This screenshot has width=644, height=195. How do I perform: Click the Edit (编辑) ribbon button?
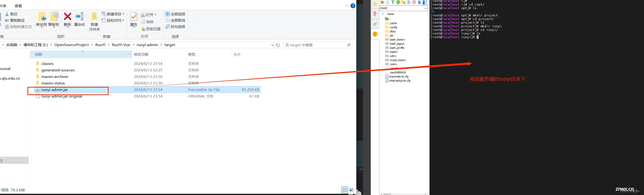pyautogui.click(x=147, y=22)
